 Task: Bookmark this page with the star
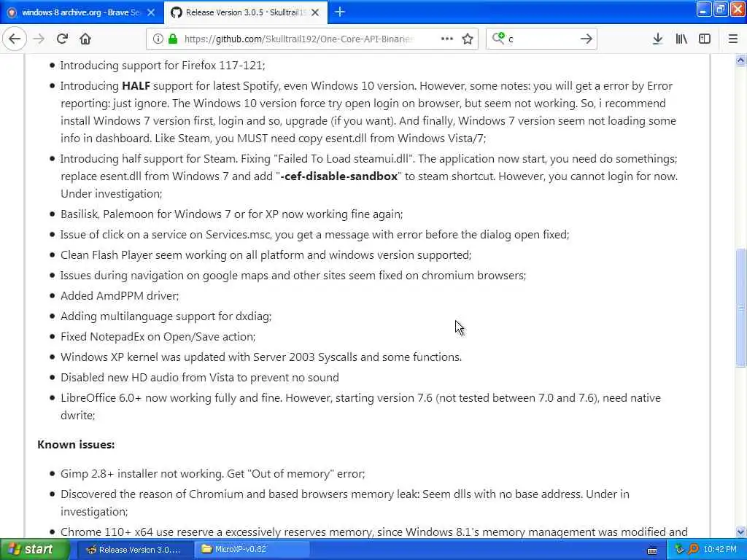click(468, 39)
